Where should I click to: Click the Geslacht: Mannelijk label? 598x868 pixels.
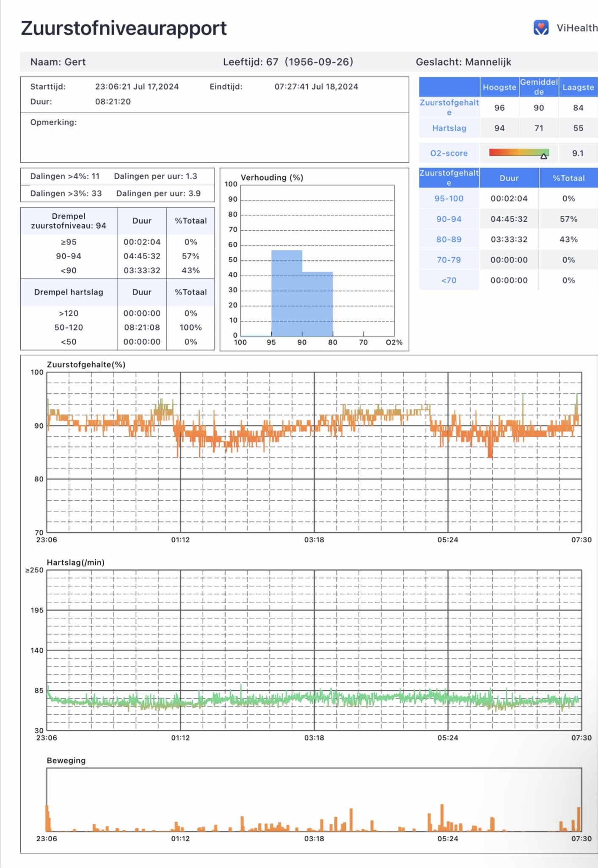(463, 62)
